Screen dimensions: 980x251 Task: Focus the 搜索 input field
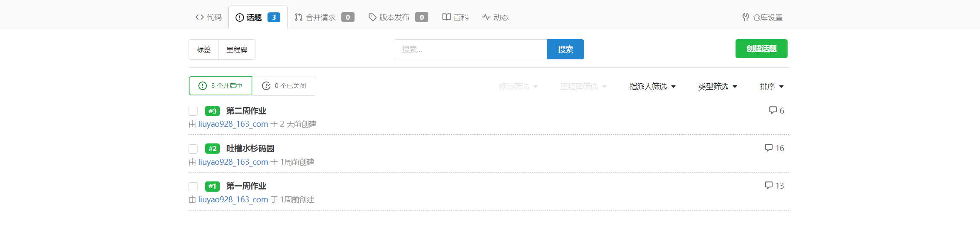[x=470, y=50]
